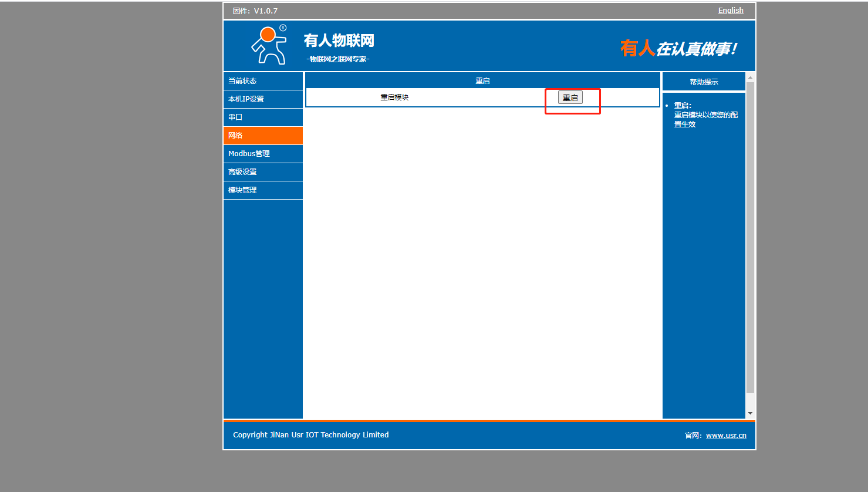The image size is (868, 492).
Task: Visit the www.usr.cn official website link
Action: coord(726,436)
